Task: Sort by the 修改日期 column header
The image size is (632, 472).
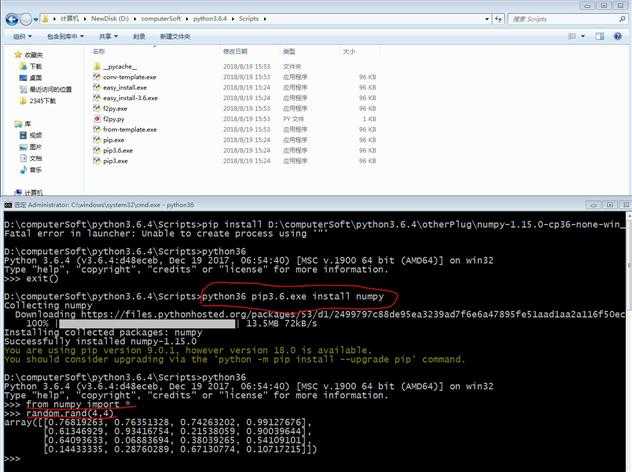Action: (x=235, y=52)
